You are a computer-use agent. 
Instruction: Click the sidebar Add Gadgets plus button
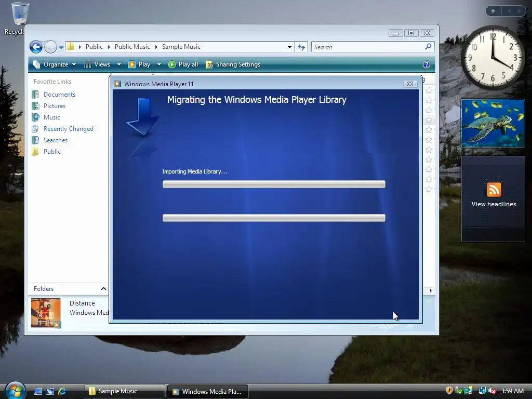493,11
